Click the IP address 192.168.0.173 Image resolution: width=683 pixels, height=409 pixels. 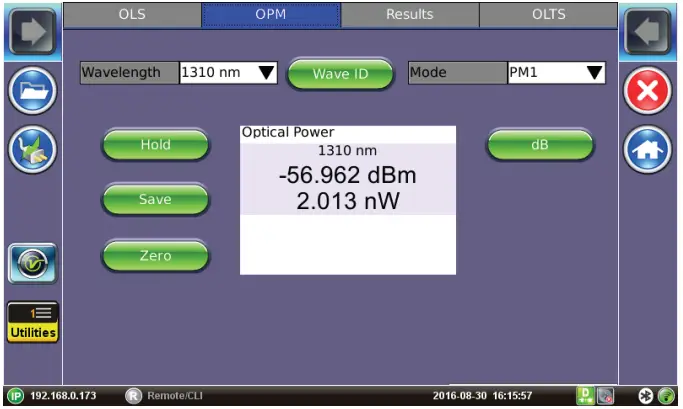click(x=63, y=396)
